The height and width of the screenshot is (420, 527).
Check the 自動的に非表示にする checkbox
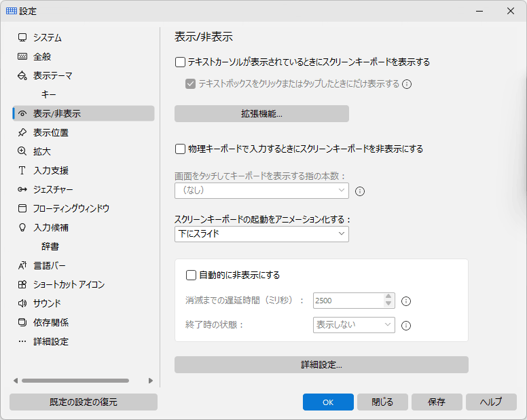point(191,275)
